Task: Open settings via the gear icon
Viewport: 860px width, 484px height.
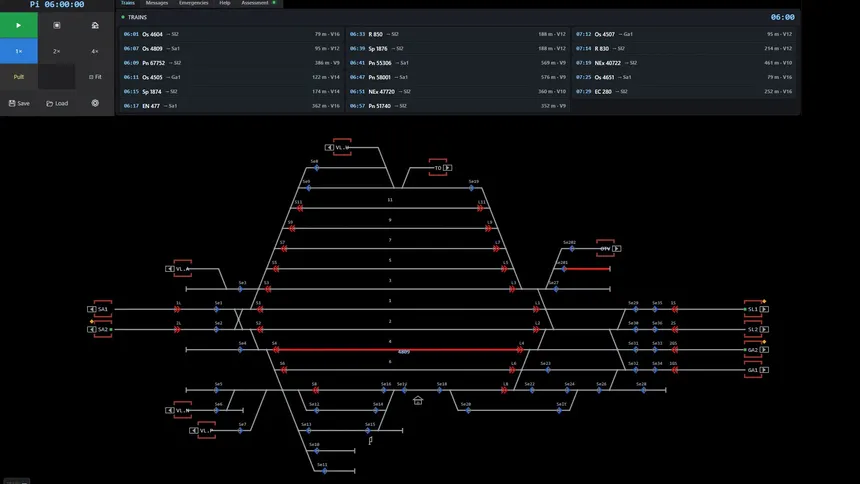Action: (x=95, y=103)
